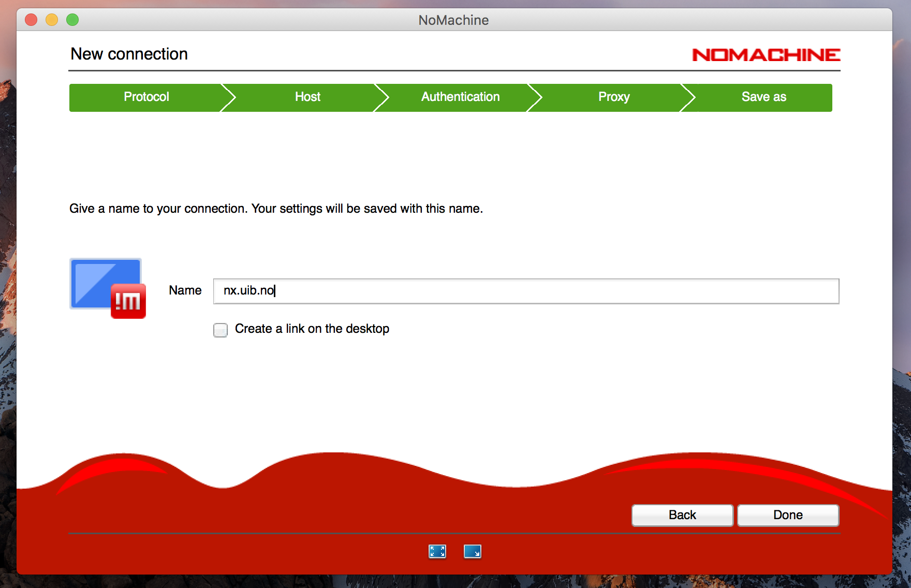Image resolution: width=911 pixels, height=588 pixels.
Task: Select the 'Save as' step
Action: (763, 97)
